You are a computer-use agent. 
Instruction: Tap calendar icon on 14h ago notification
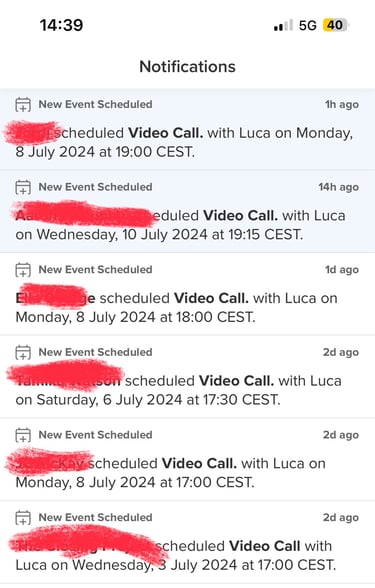[23, 187]
